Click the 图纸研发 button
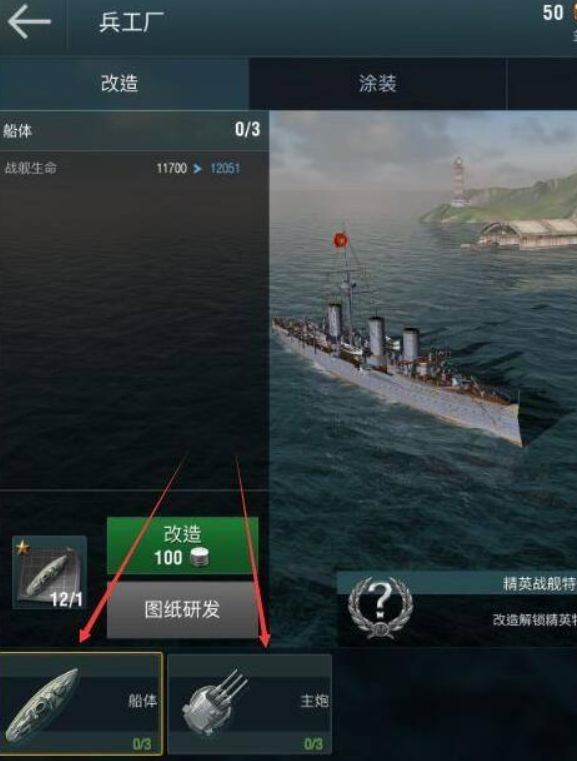 pos(182,610)
